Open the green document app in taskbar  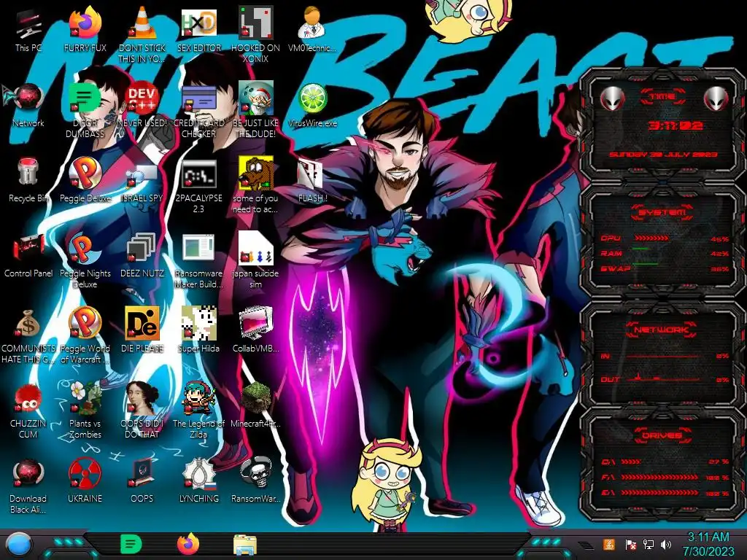click(x=131, y=544)
